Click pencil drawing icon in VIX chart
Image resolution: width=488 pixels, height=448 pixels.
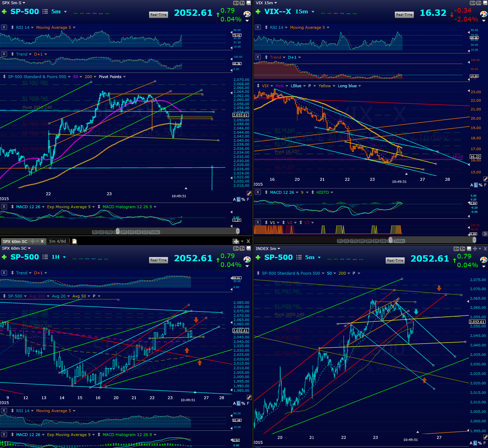[486, 179]
